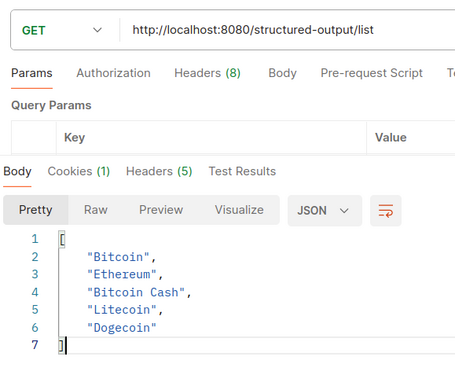This screenshot has height=386, width=455.
Task: Toggle the word wrap icon
Action: (x=386, y=211)
